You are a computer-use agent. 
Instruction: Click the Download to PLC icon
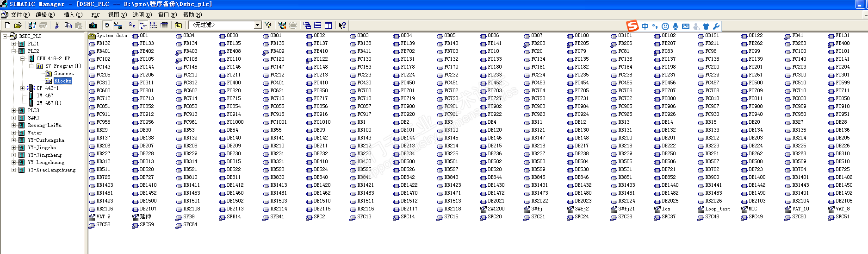pos(93,25)
